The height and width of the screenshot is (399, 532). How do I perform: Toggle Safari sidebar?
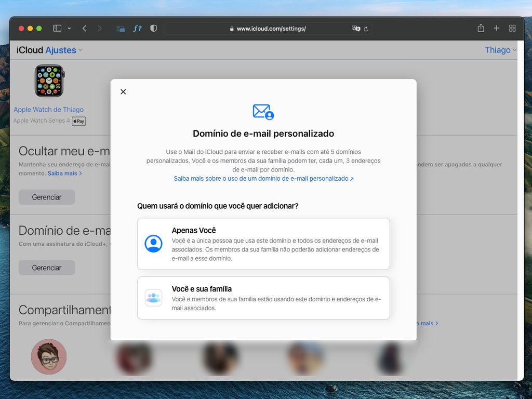57,29
